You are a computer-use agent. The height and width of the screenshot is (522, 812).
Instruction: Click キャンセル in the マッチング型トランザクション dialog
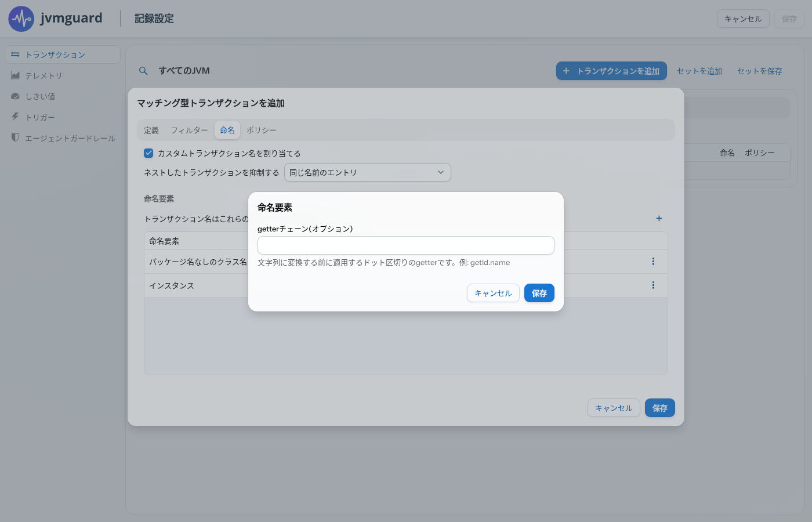tap(614, 408)
